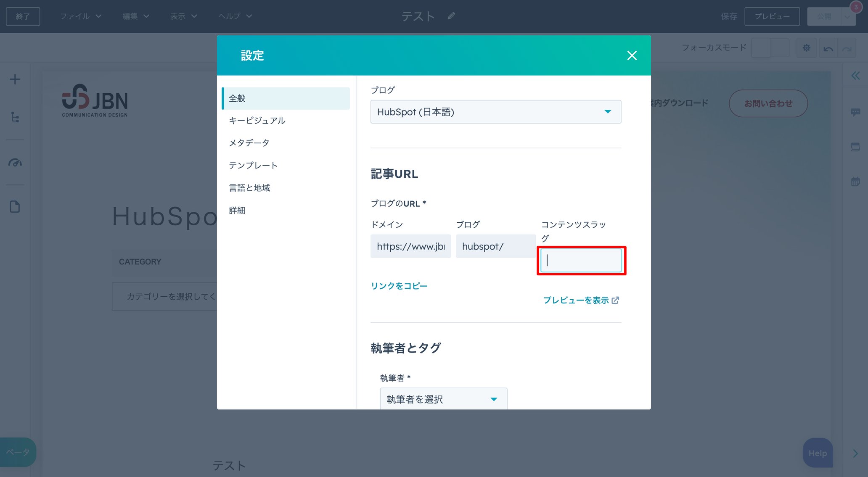This screenshot has height=477, width=868.
Task: Open the calendar scheduling icon
Action: pyautogui.click(x=855, y=181)
